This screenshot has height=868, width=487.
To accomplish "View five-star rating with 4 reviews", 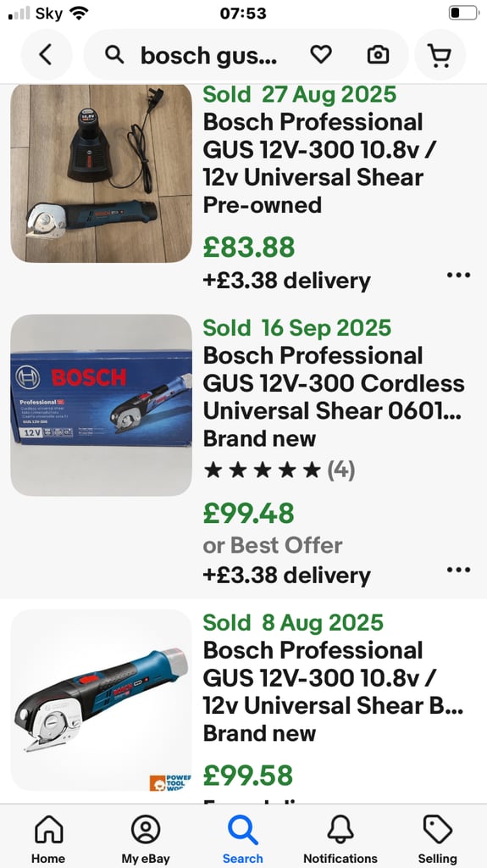I will click(279, 470).
